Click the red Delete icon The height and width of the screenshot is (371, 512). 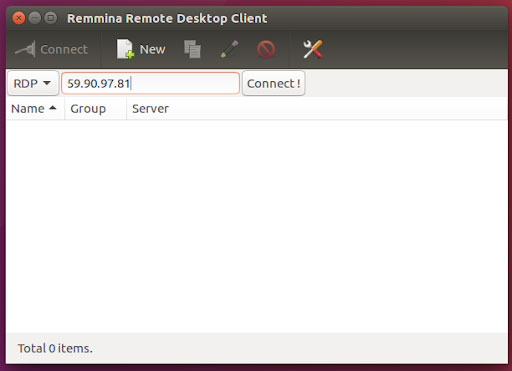[x=266, y=50]
